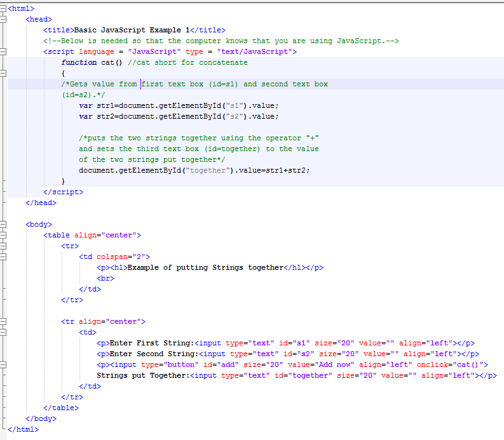
Task: Click the red "language" attribute in the script tag
Action: 97,51
